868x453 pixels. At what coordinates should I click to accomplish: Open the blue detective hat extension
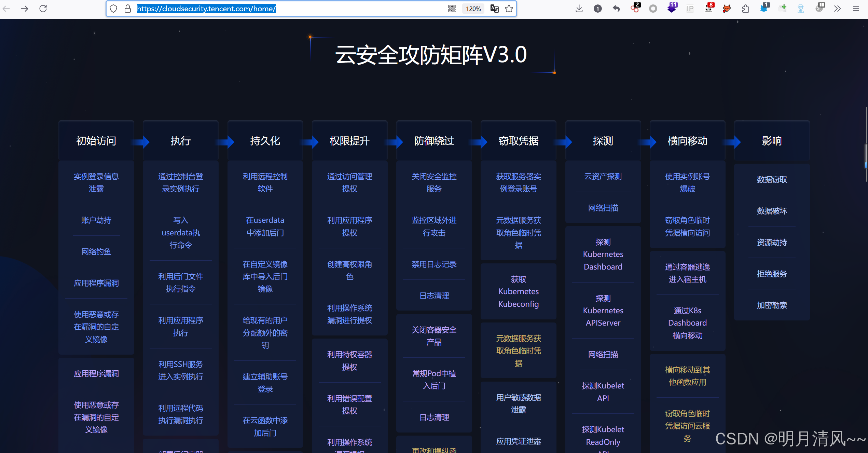[801, 9]
